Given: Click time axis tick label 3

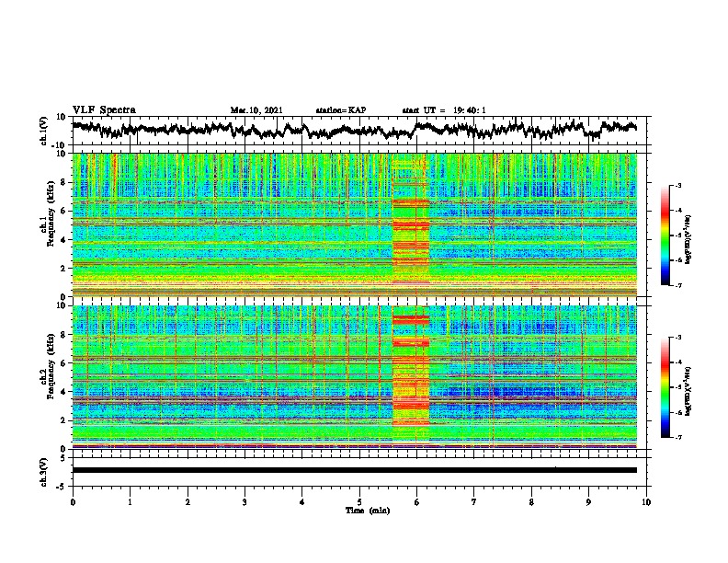Looking at the screenshot, I should click(x=245, y=502).
